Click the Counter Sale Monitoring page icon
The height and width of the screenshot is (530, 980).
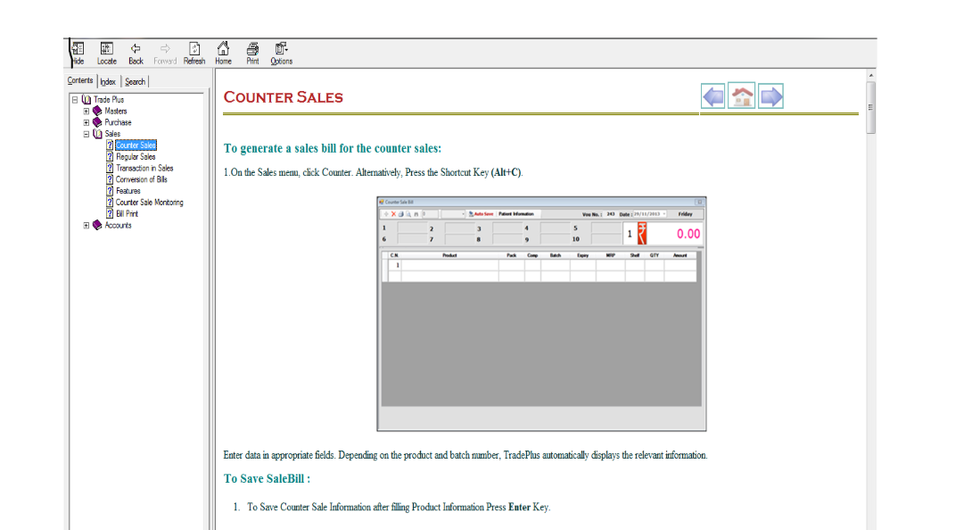point(110,203)
